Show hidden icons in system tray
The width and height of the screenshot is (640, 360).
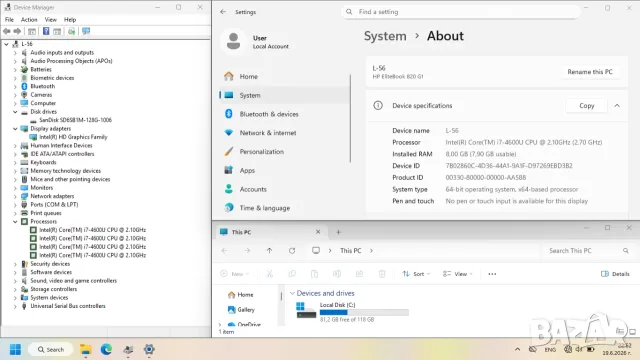[x=518, y=349]
